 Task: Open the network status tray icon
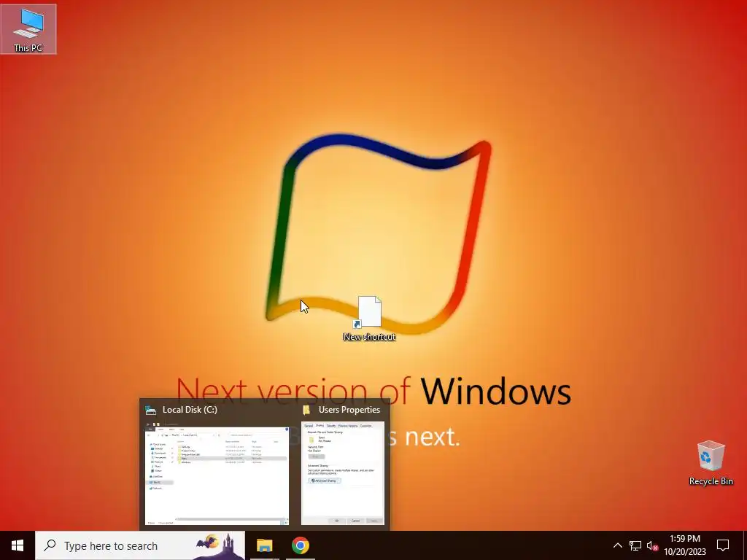tap(635, 545)
